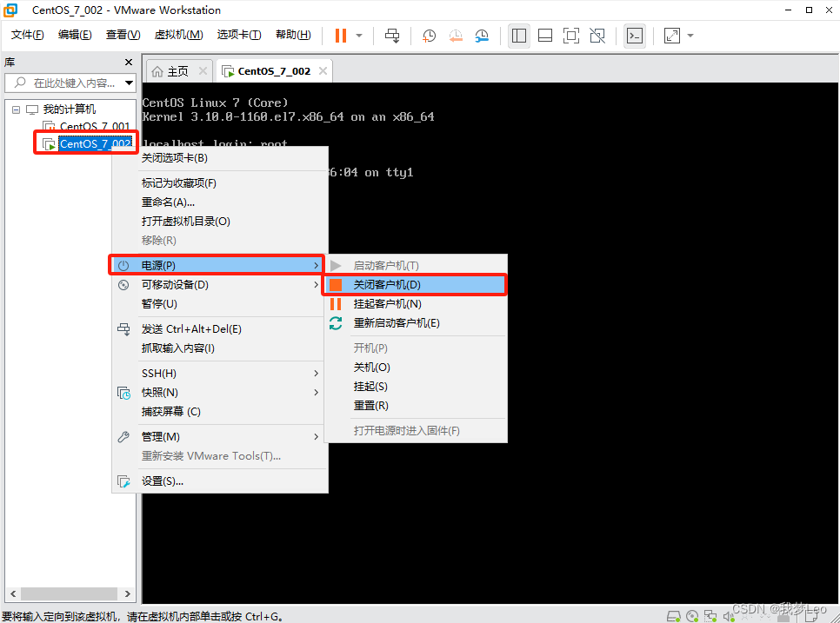The height and width of the screenshot is (623, 840).
Task: Select CentOS_7_001 in the library tree
Action: 94,126
